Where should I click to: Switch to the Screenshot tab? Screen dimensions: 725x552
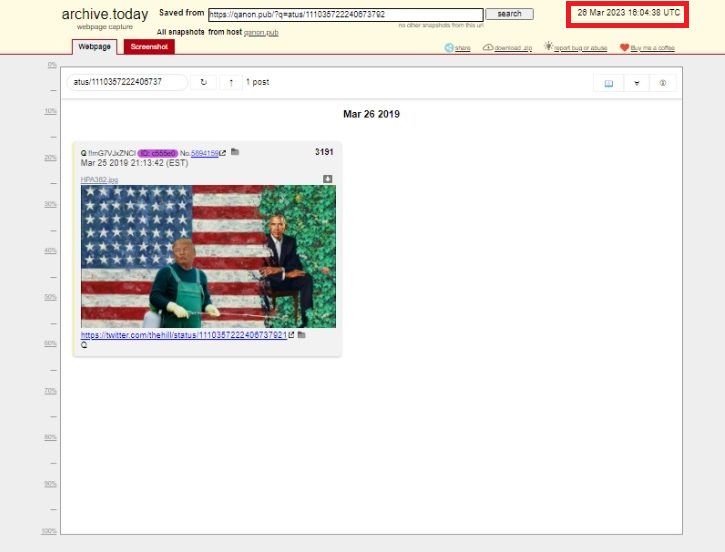[x=149, y=47]
